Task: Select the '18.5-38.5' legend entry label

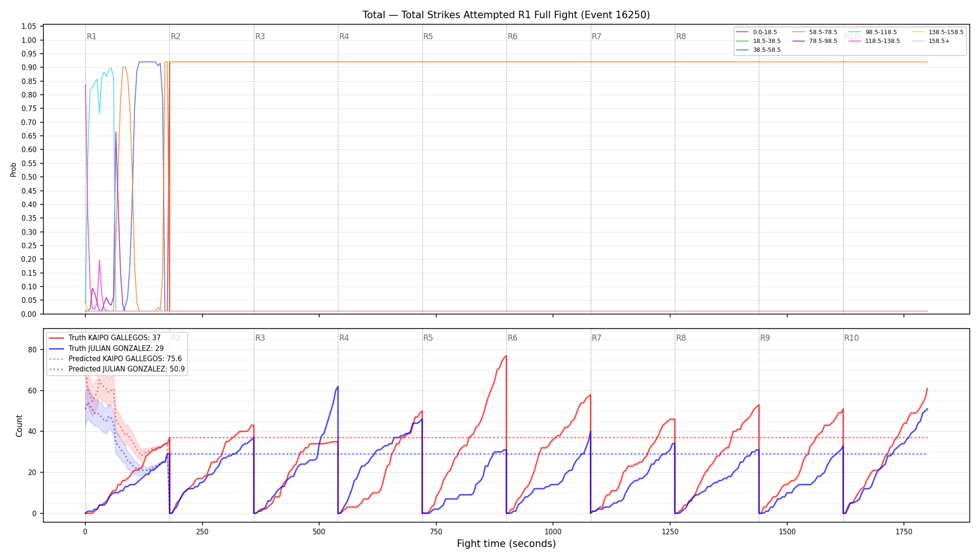Action: [x=767, y=41]
